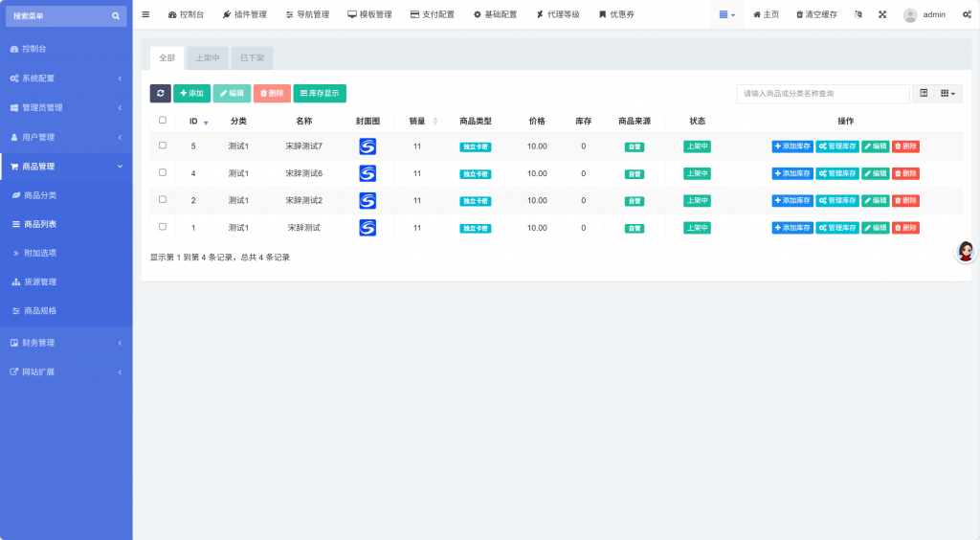Switch to the 已下架 tab
Viewport: 980px width, 540px height.
(x=253, y=58)
